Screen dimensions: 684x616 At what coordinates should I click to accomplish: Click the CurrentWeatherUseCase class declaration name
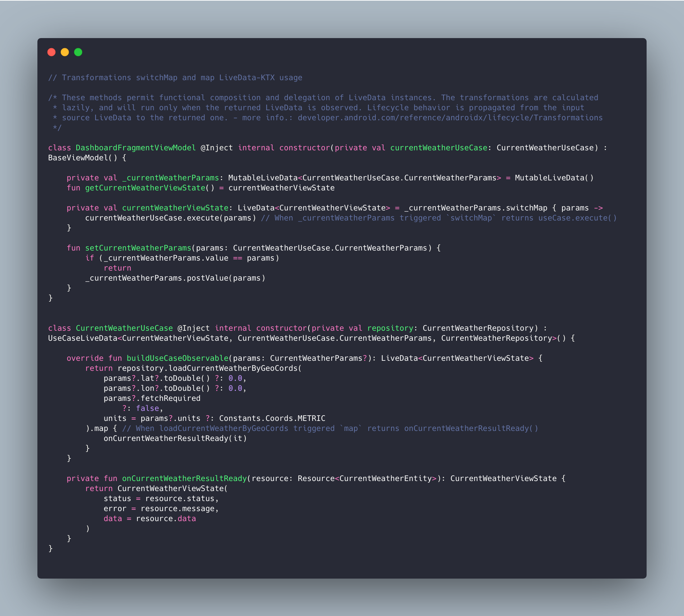124,328
